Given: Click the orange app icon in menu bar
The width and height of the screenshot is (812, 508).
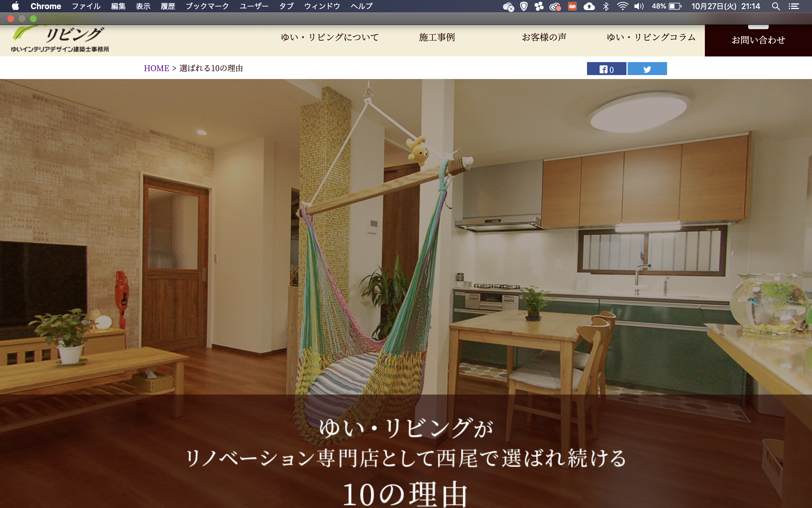Looking at the screenshot, I should [572, 6].
